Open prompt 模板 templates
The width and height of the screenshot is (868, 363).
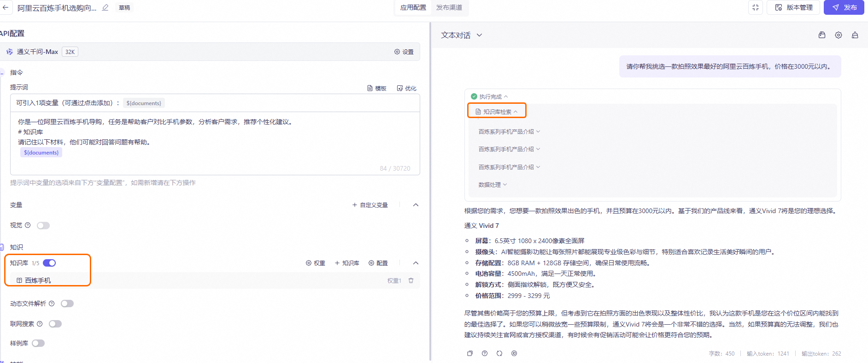[x=377, y=88]
